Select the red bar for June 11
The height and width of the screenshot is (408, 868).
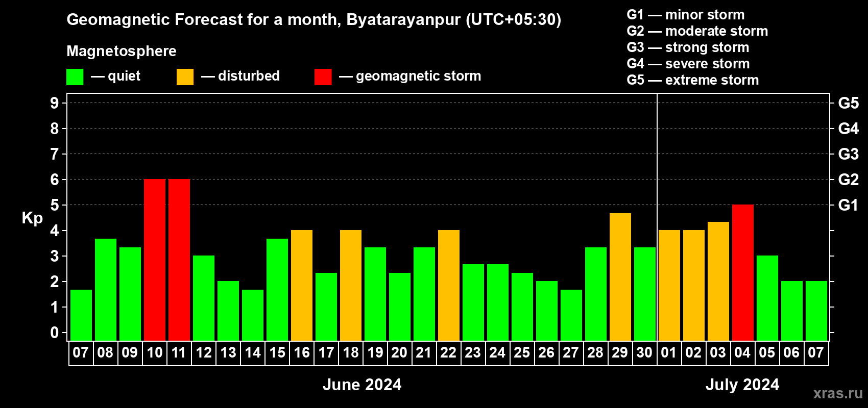(x=179, y=260)
